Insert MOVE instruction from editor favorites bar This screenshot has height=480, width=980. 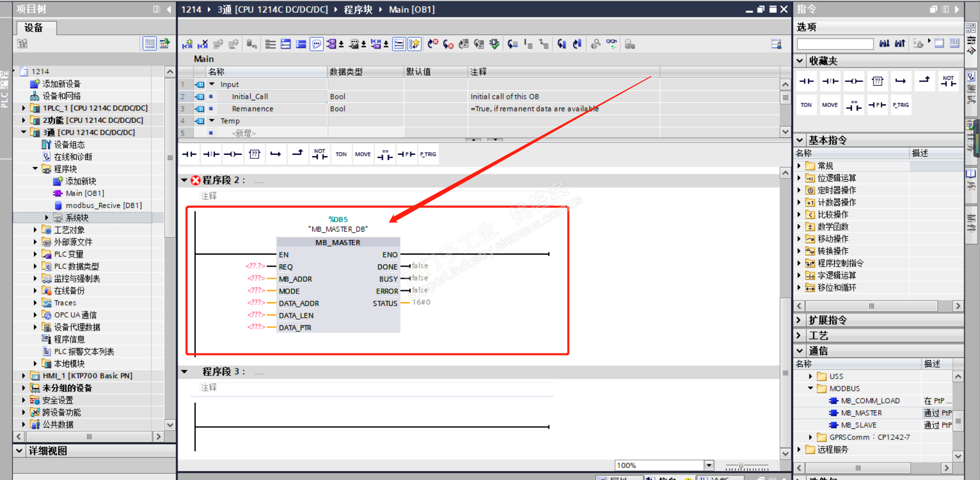[x=363, y=154]
